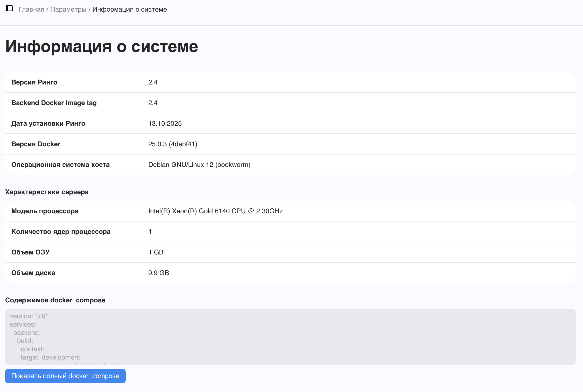The width and height of the screenshot is (583, 392).
Task: Click the backend: line in compose
Action: tap(27, 333)
